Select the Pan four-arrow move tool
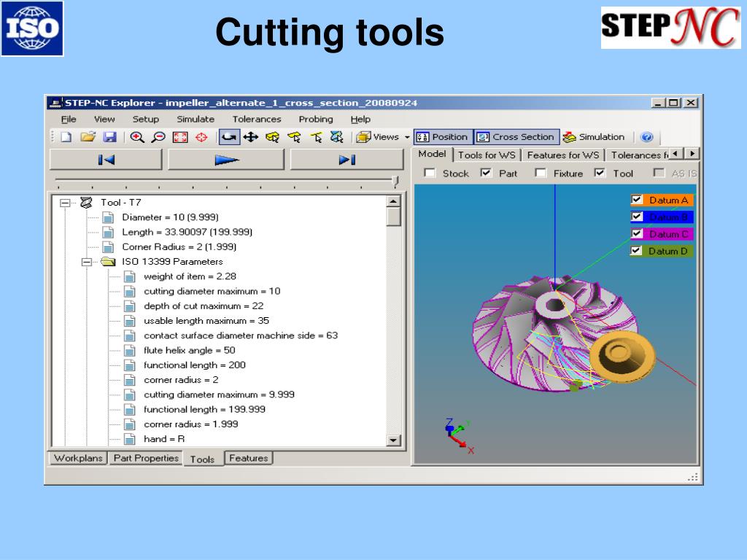Screen dimensions: 747x560 (251, 137)
